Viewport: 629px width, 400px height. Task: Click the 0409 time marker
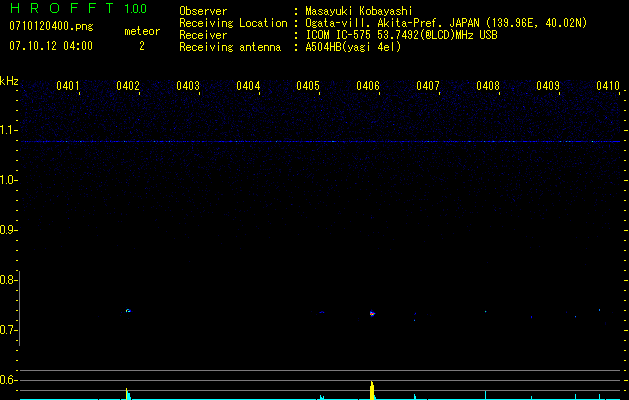[x=548, y=86]
